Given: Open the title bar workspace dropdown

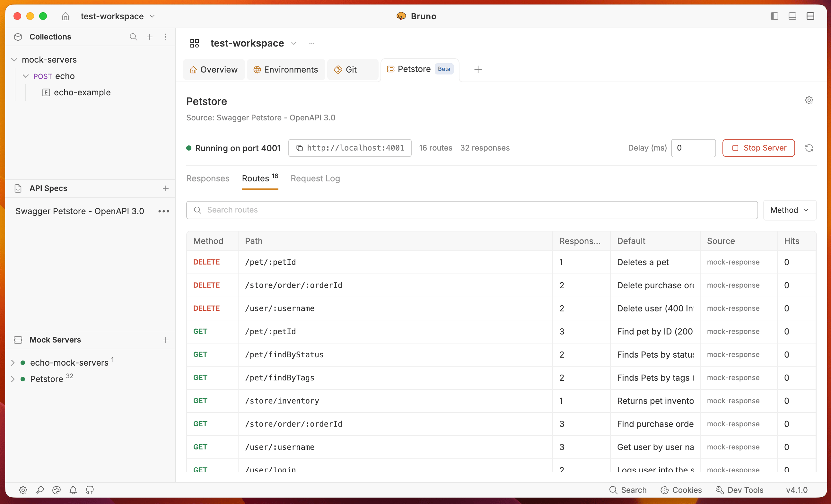Looking at the screenshot, I should coord(118,16).
